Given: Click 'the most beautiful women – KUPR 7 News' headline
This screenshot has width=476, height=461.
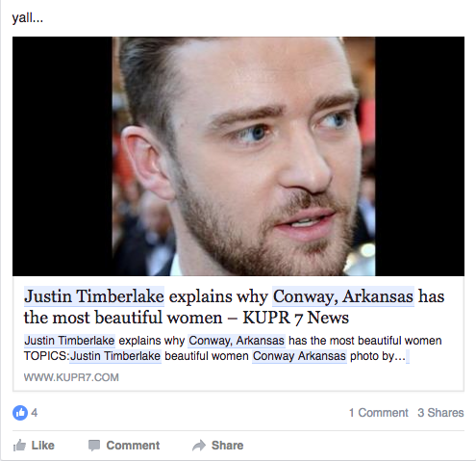Looking at the screenshot, I should coord(187,318).
